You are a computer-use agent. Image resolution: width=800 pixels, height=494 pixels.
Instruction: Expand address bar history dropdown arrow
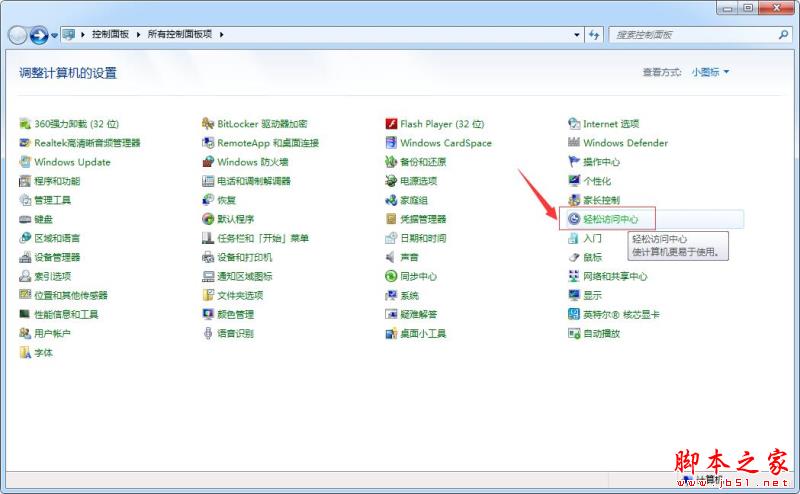(x=577, y=35)
